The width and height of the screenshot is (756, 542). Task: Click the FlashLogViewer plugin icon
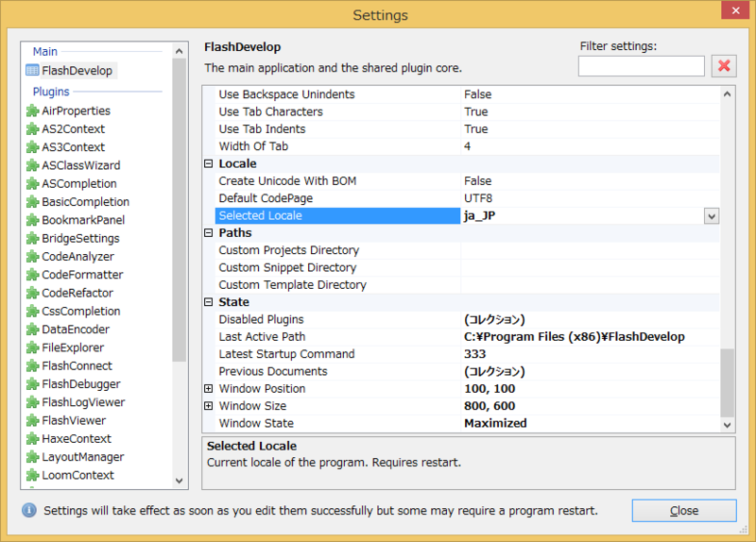pyautogui.click(x=32, y=402)
